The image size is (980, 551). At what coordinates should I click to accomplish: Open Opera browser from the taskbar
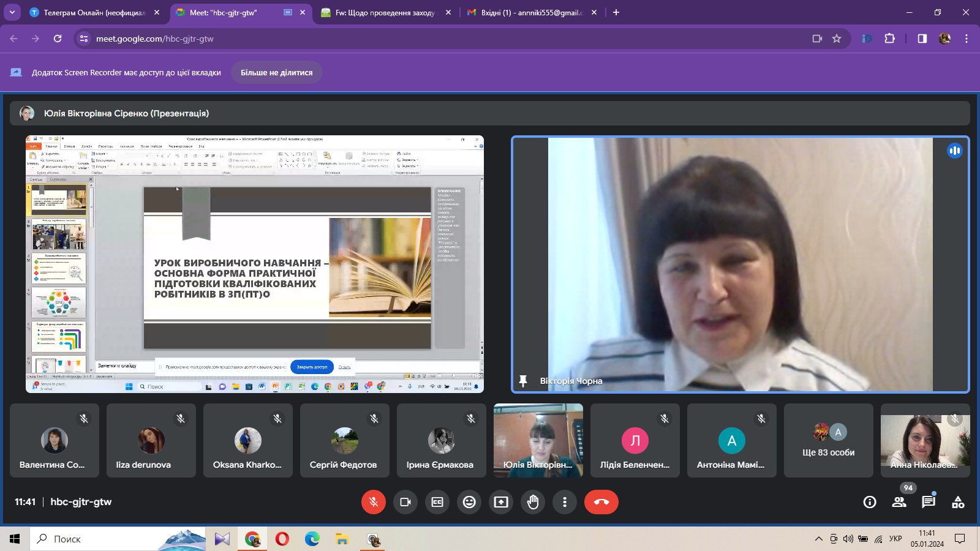[282, 539]
